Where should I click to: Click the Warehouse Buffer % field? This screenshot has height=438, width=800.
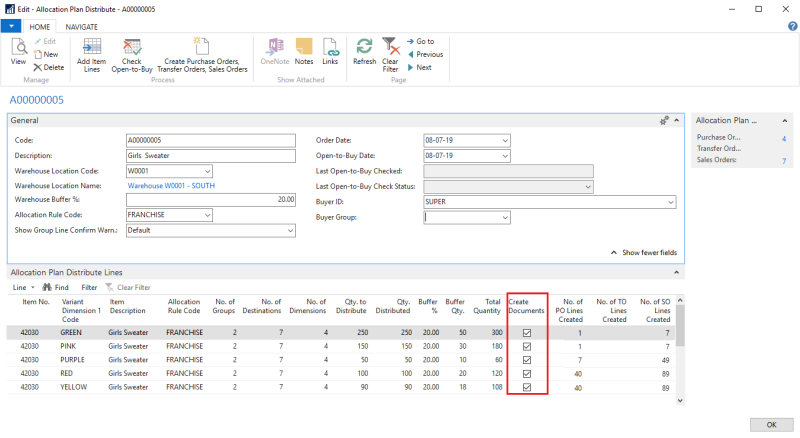tap(211, 200)
